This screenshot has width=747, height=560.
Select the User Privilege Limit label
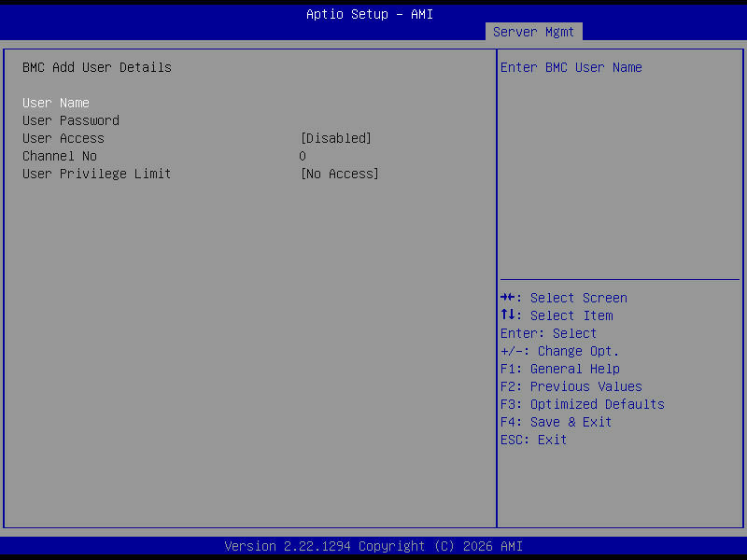pos(97,174)
